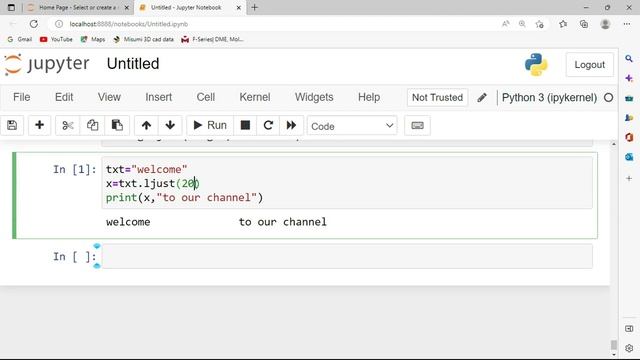Open the F-Series DME bookmark
Image resolution: width=640 pixels, height=360 pixels.
coord(213,39)
